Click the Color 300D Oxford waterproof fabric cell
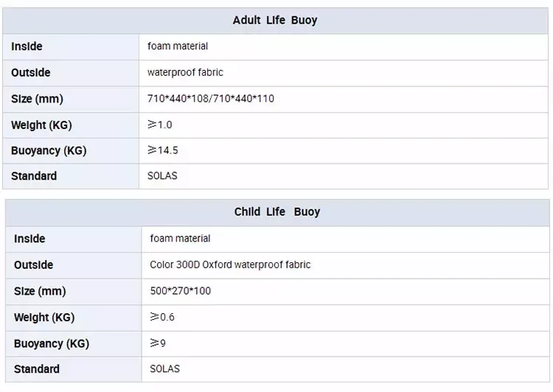The height and width of the screenshot is (392, 553). [x=230, y=265]
